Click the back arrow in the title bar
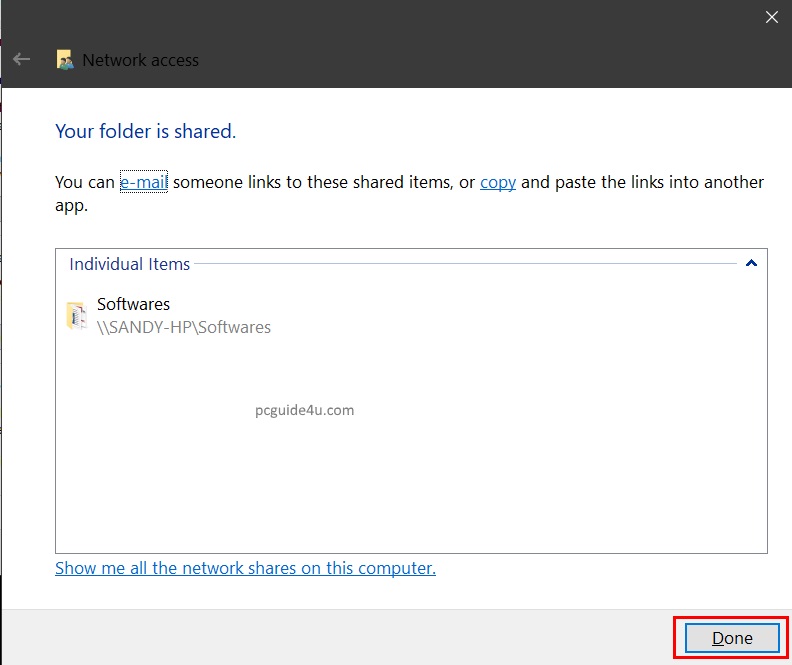Image resolution: width=792 pixels, height=665 pixels. click(x=22, y=60)
